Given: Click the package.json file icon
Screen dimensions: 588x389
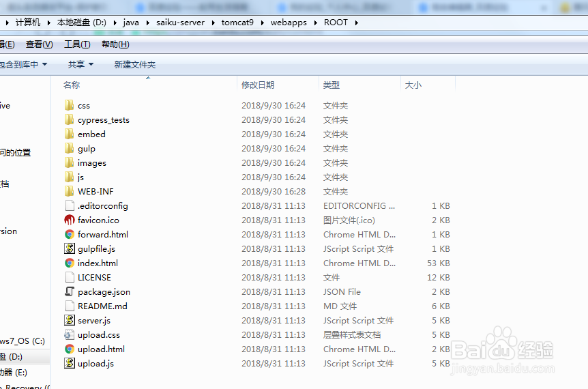Looking at the screenshot, I should 70,291.
